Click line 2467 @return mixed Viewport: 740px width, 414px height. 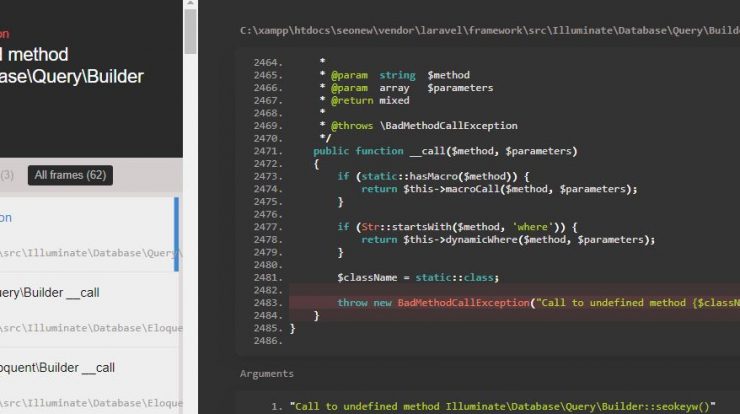(x=364, y=101)
